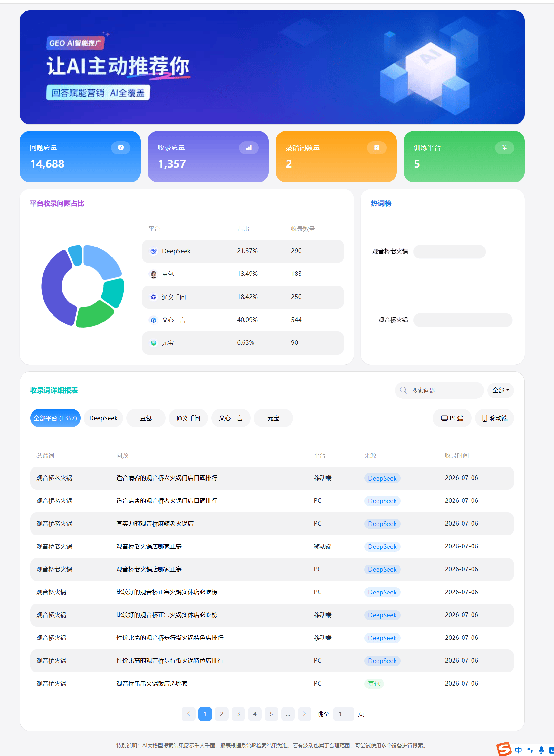The width and height of the screenshot is (554, 756).
Task: Click the teal segment of donut chart
Action: coord(114,292)
